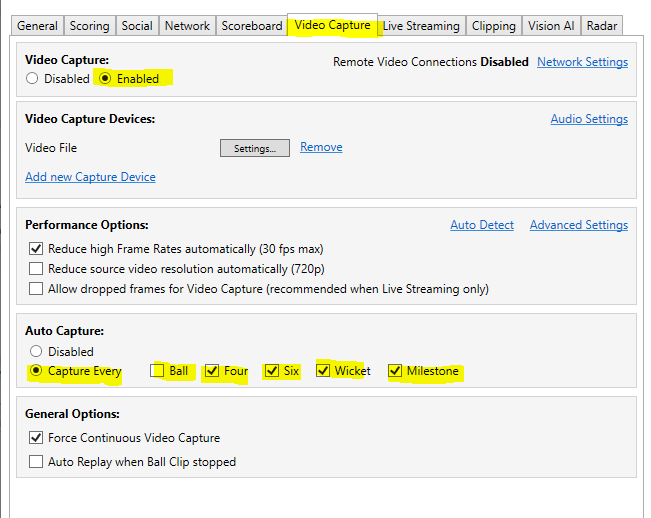Enable the Ball auto capture checkbox
Image resolution: width=651 pixels, height=518 pixels.
coord(158,371)
